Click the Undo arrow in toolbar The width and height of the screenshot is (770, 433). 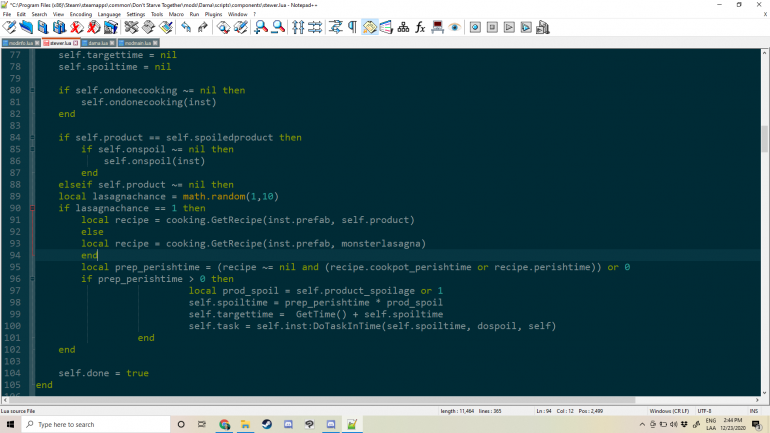point(186,27)
